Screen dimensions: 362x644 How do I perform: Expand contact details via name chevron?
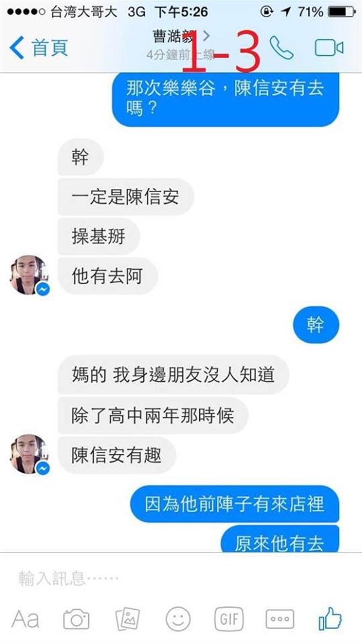[206, 36]
